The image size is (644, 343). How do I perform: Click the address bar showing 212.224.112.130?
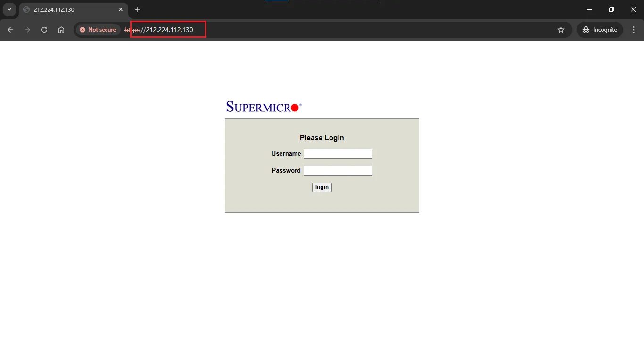(x=283, y=30)
